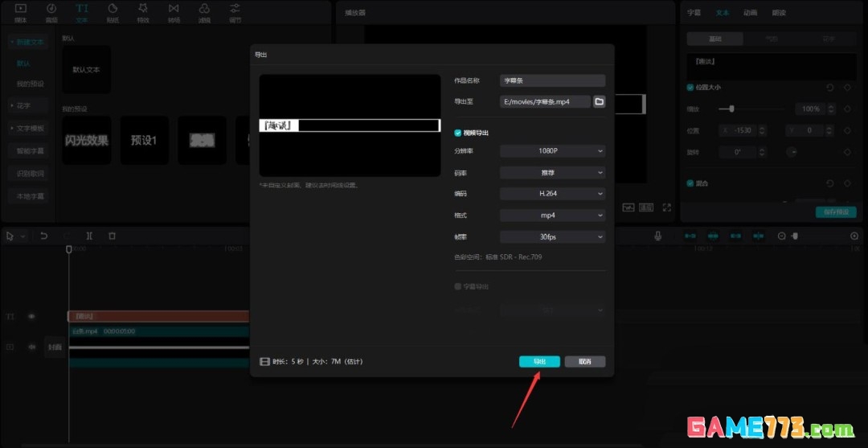Viewport: 868px width, 448px height.
Task: Switch to the 动画 animation tab
Action: 750,13
